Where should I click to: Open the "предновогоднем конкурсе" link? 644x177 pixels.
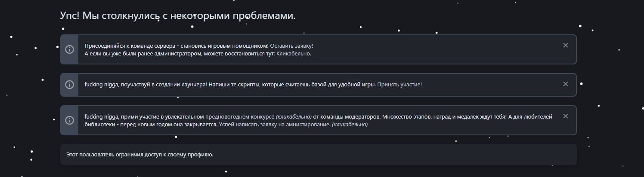point(240,116)
